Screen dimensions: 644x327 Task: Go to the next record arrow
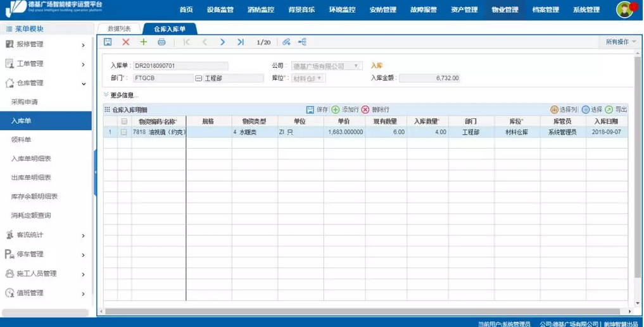pyautogui.click(x=222, y=42)
